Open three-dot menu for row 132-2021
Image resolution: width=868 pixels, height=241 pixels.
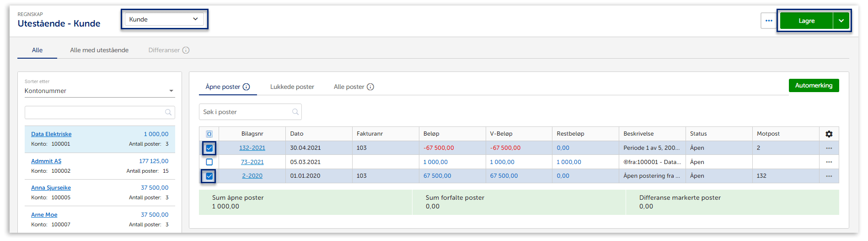(x=829, y=148)
